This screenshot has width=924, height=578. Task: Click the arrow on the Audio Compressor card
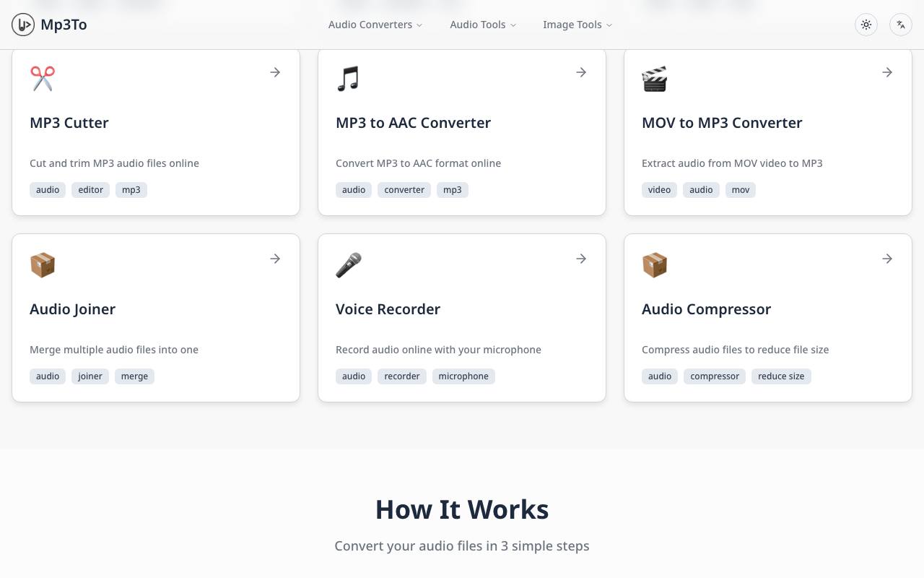(887, 259)
